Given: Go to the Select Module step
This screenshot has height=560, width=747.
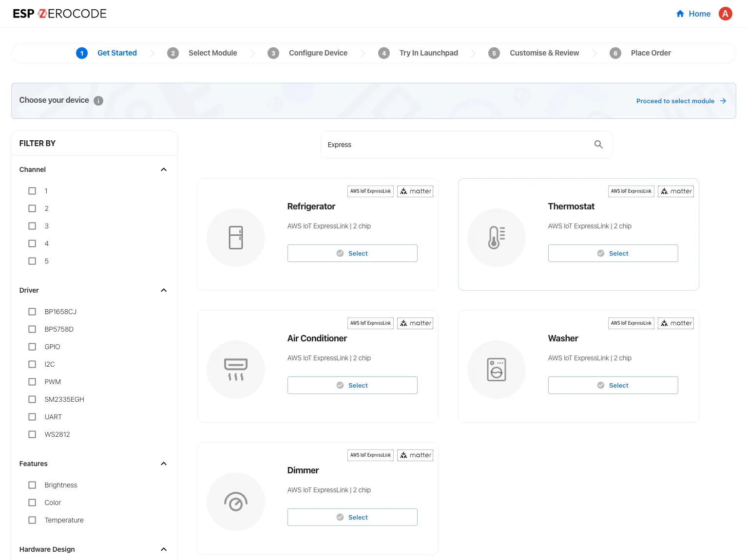Looking at the screenshot, I should click(x=212, y=53).
